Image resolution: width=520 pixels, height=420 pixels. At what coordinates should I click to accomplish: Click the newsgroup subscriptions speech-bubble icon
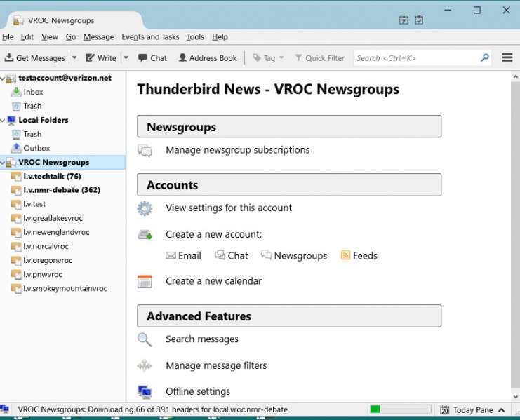[x=145, y=150]
